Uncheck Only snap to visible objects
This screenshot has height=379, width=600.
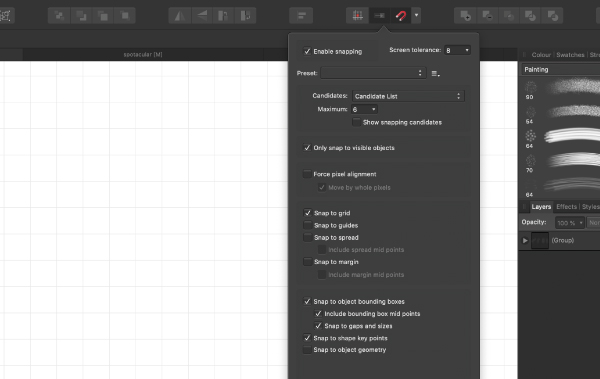pos(307,148)
